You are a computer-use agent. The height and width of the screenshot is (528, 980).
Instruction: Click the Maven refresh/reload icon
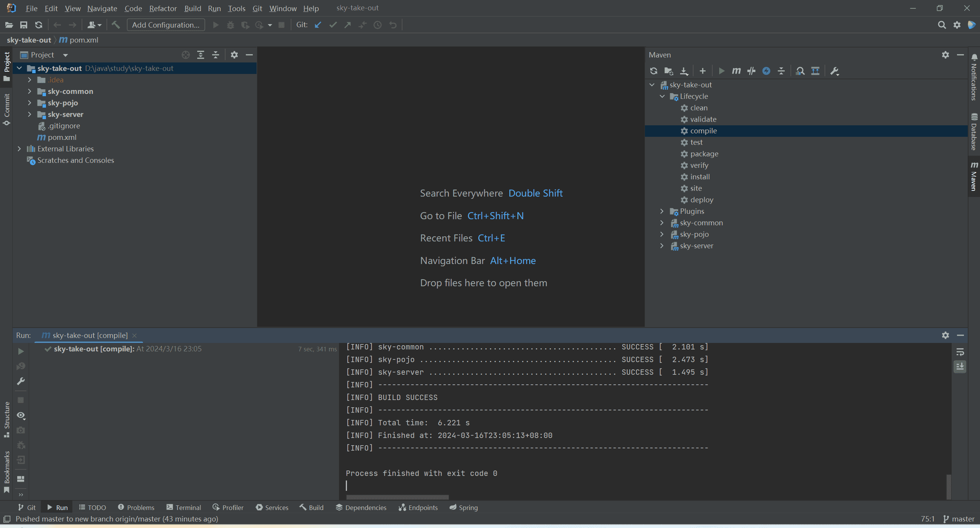pyautogui.click(x=654, y=71)
